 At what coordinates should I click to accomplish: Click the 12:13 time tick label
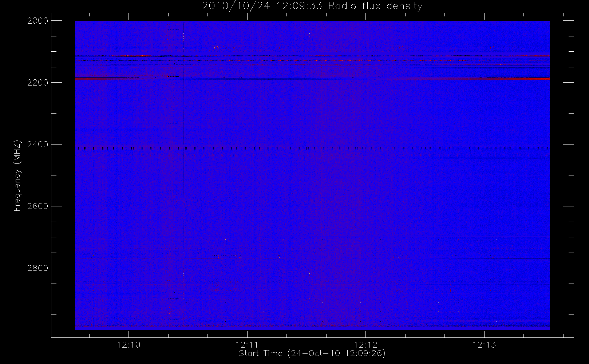(484, 345)
